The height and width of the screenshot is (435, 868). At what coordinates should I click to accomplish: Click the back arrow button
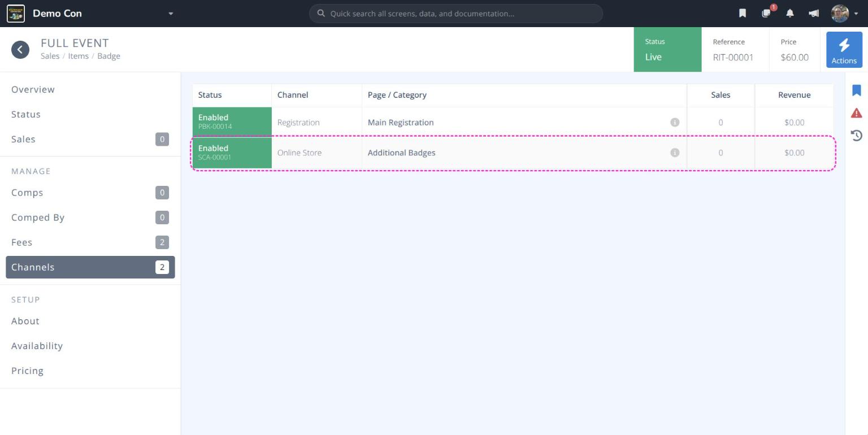pos(20,50)
